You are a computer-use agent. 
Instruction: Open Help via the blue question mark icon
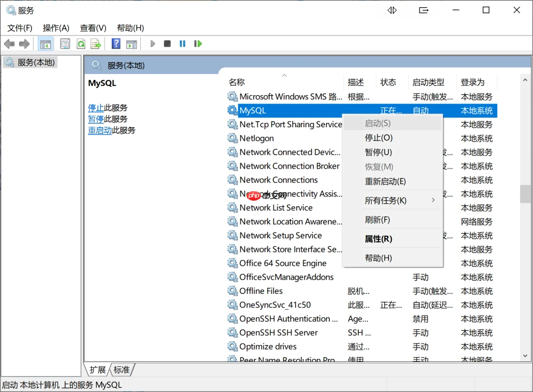coord(115,43)
